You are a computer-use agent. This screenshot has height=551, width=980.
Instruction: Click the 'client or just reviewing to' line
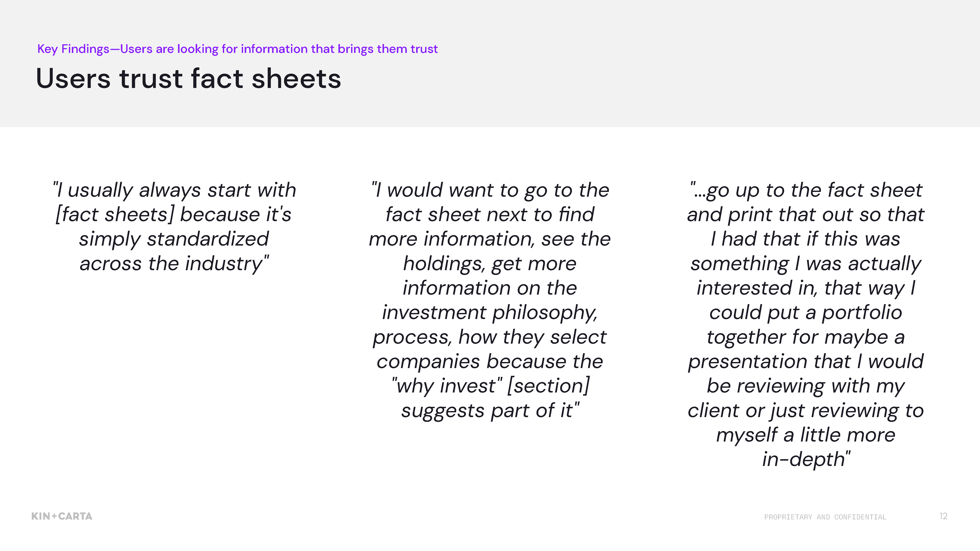pos(806,411)
